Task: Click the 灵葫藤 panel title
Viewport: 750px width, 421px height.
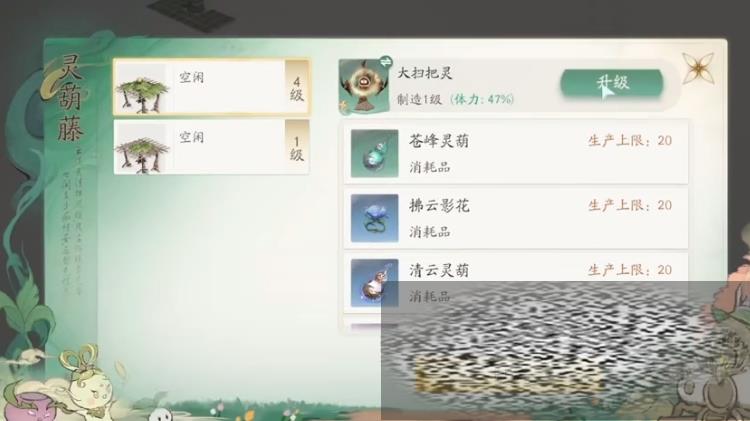Action: coord(70,98)
